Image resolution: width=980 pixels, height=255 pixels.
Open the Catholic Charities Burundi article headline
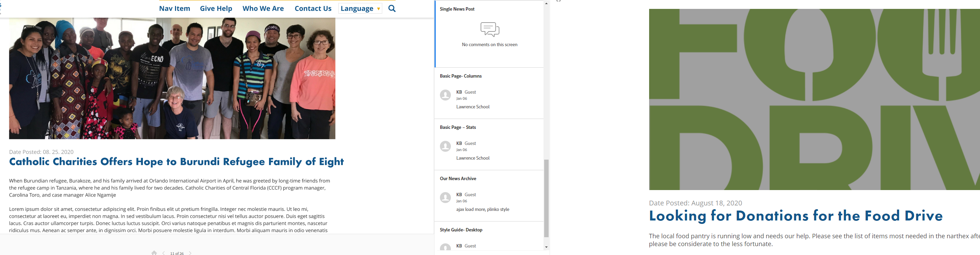(x=176, y=162)
